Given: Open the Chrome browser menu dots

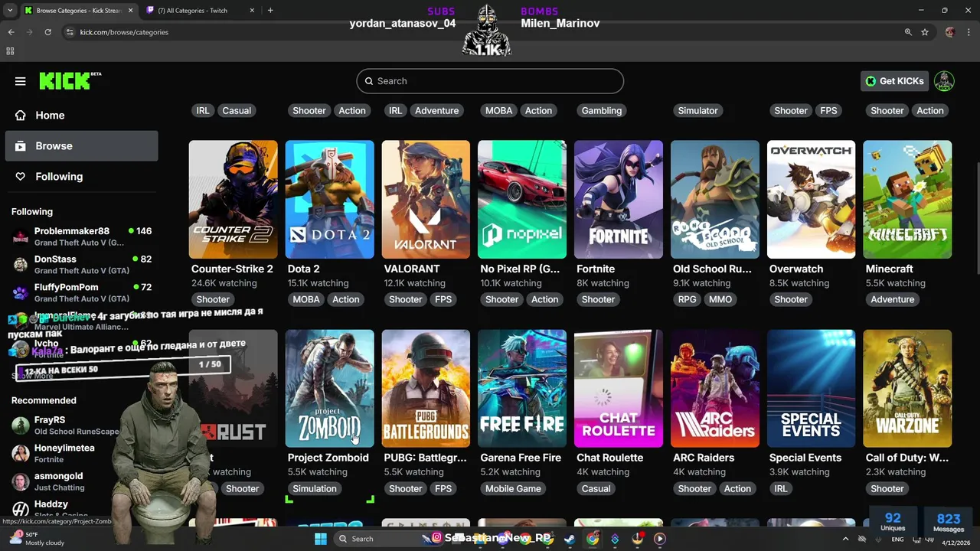Looking at the screenshot, I should pyautogui.click(x=970, y=32).
